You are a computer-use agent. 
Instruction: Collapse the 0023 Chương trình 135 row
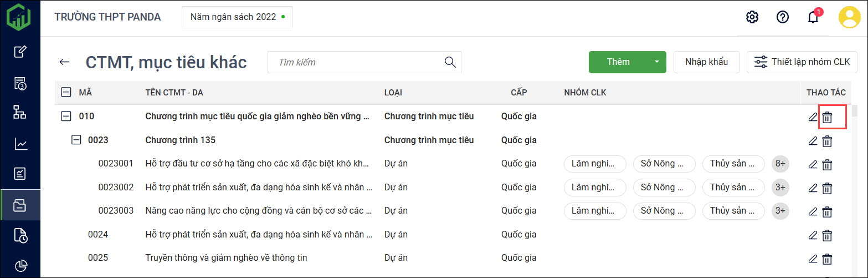[x=76, y=140]
